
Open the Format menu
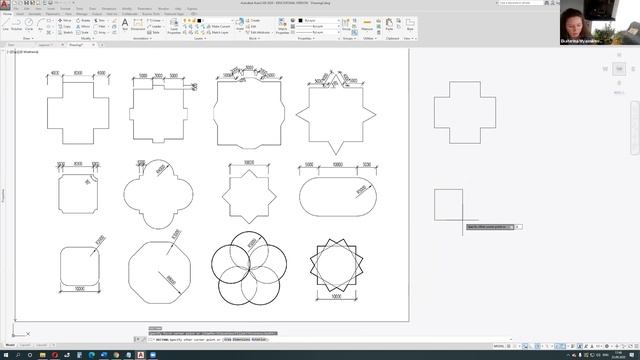tap(65, 9)
